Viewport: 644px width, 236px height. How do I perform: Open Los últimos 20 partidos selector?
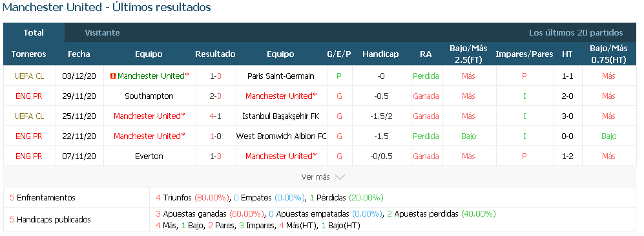pyautogui.click(x=576, y=33)
